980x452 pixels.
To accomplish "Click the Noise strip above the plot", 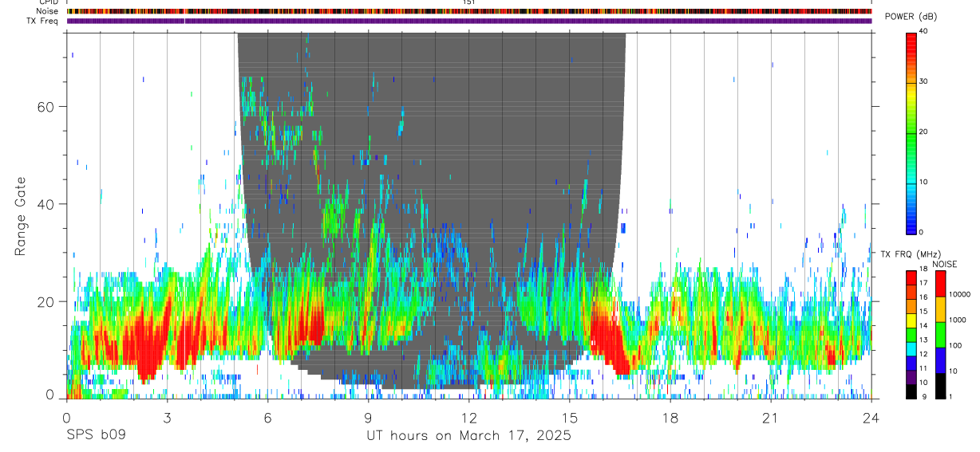I will point(469,12).
